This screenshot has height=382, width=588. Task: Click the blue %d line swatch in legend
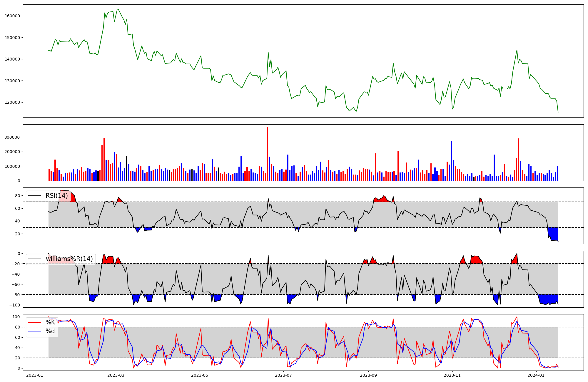[x=34, y=331]
